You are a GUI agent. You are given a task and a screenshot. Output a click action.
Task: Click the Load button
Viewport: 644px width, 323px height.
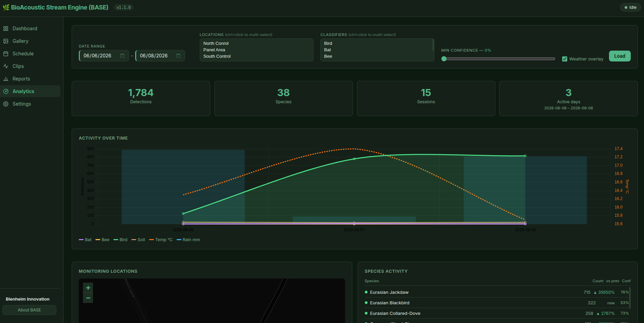click(620, 56)
